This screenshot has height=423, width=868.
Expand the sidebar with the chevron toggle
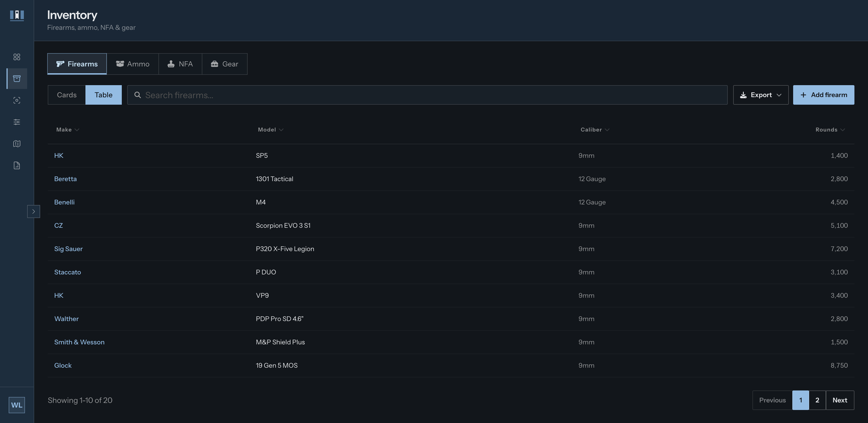click(x=34, y=211)
